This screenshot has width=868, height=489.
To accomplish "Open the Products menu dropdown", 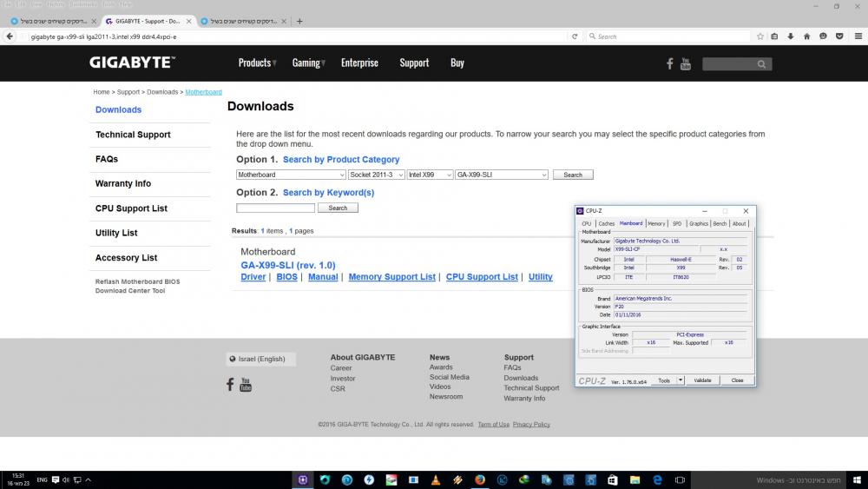I will (258, 63).
